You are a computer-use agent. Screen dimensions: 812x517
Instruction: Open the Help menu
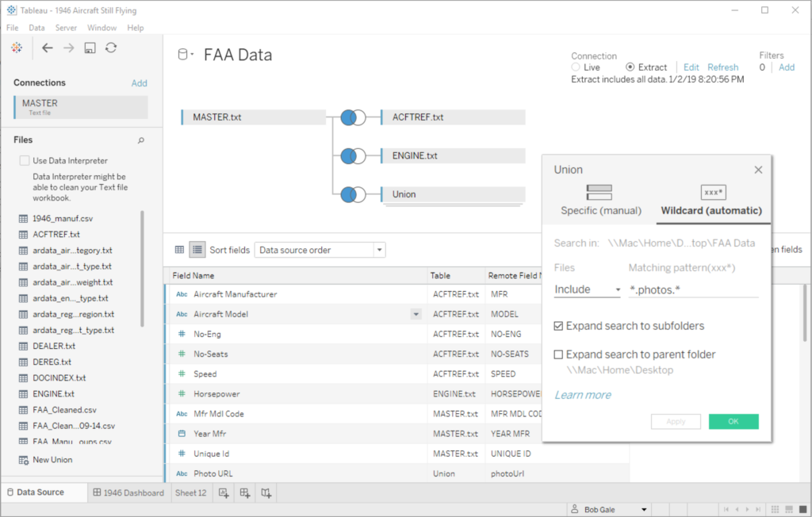pyautogui.click(x=136, y=28)
